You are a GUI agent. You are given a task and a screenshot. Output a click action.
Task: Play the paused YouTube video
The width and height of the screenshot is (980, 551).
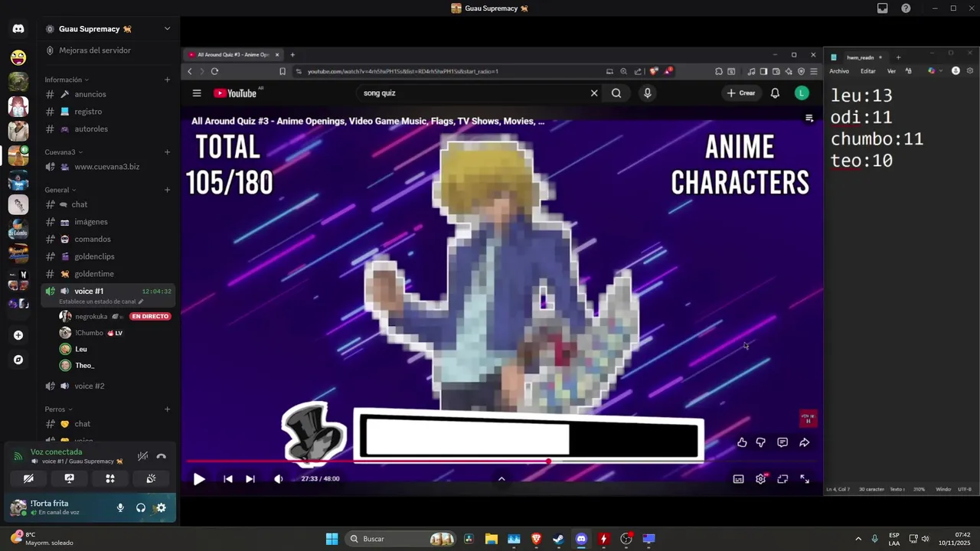[x=199, y=479]
